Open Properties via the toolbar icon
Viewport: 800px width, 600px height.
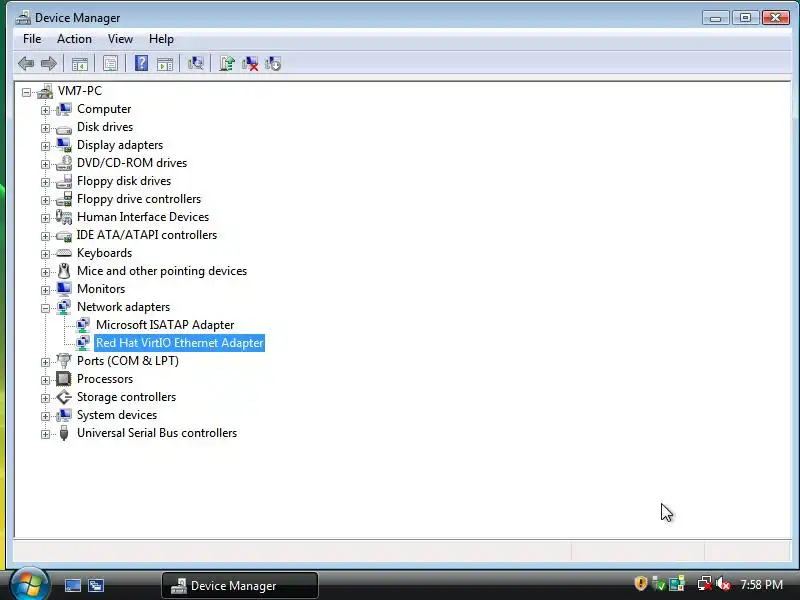110,64
